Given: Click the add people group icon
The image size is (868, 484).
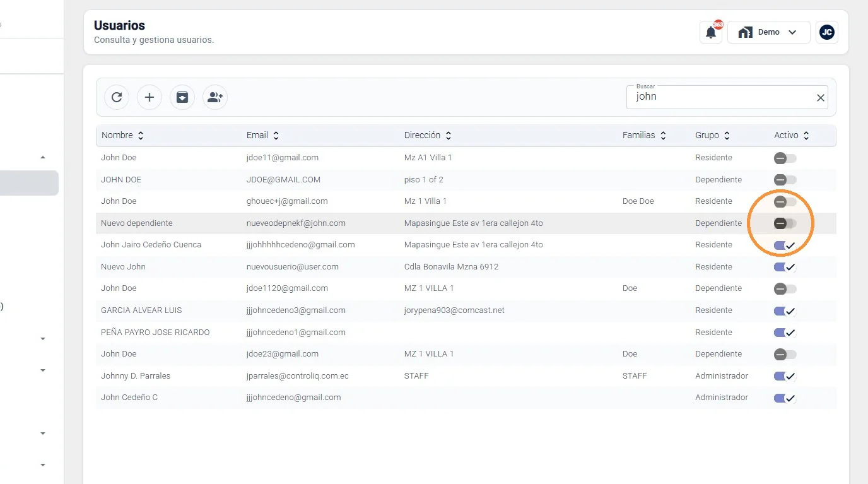Looking at the screenshot, I should click(x=215, y=97).
